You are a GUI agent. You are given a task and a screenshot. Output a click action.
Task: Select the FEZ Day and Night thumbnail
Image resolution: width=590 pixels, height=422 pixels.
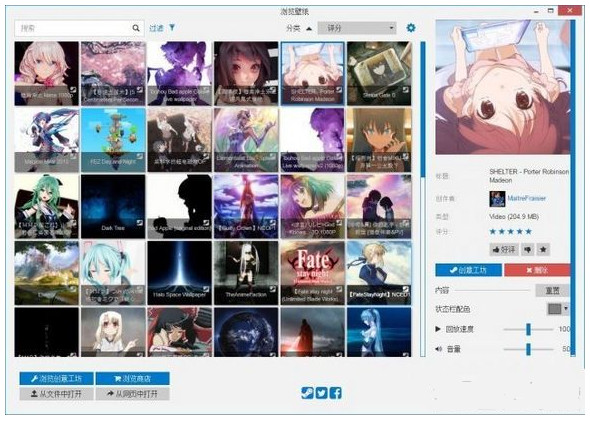tap(113, 140)
